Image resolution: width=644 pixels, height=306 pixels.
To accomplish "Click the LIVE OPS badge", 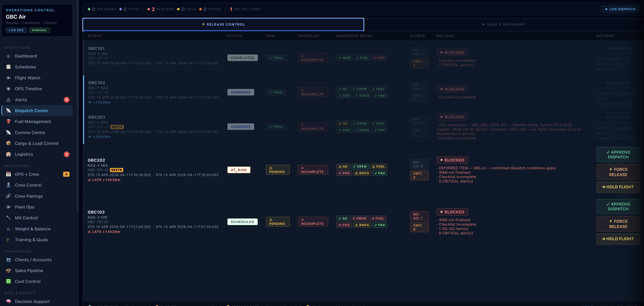I will [16, 30].
